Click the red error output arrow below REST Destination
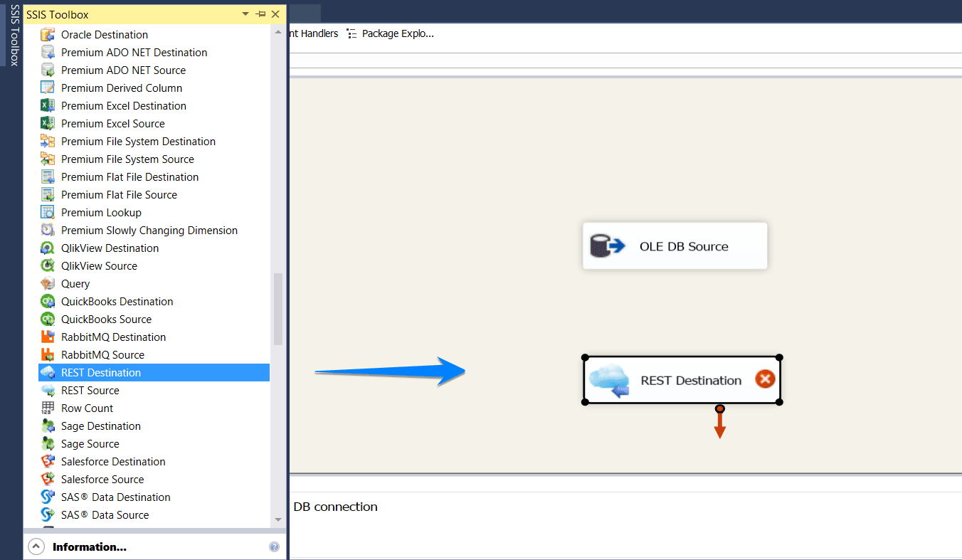The image size is (962, 560). (720, 423)
